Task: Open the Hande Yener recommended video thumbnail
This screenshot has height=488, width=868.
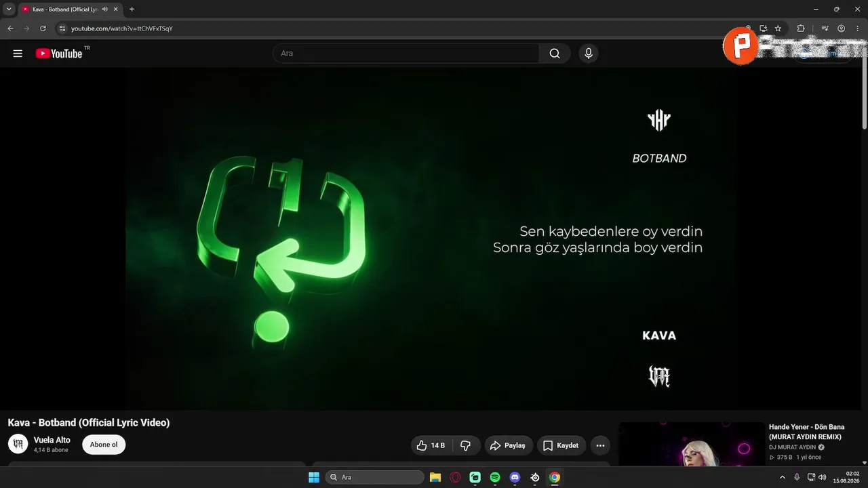Action: (692, 444)
